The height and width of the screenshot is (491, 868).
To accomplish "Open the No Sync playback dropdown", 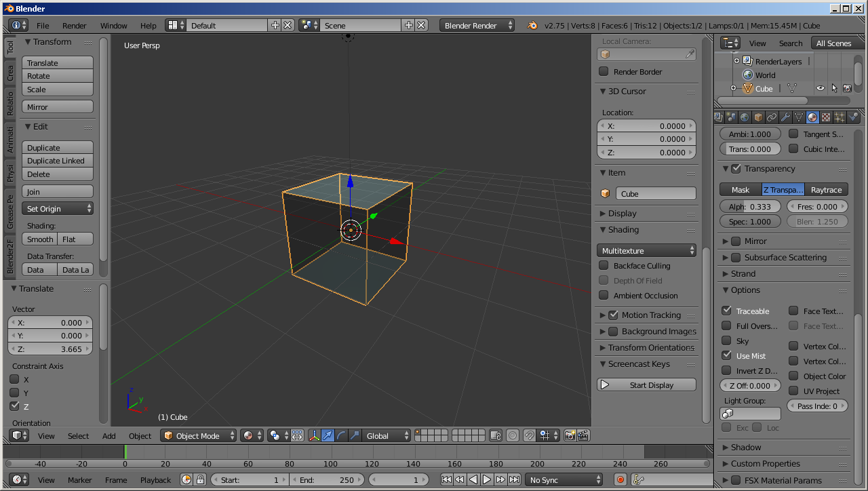I will (x=564, y=479).
